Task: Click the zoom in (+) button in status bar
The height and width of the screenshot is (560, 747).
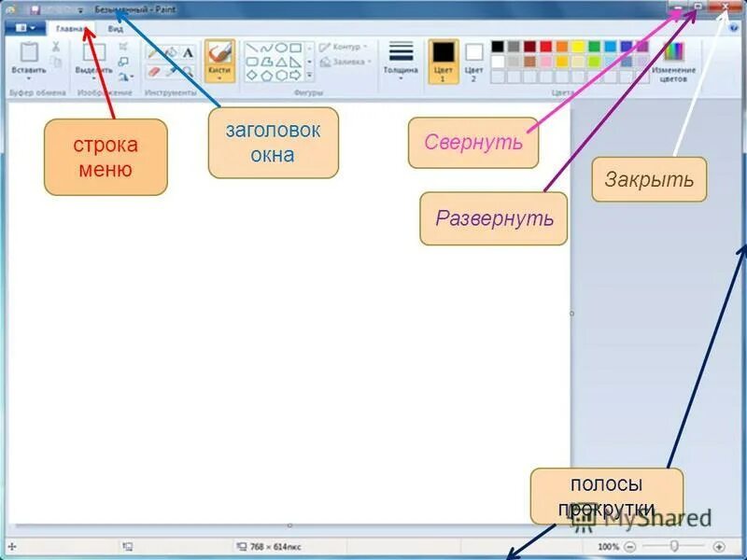Action: click(719, 545)
